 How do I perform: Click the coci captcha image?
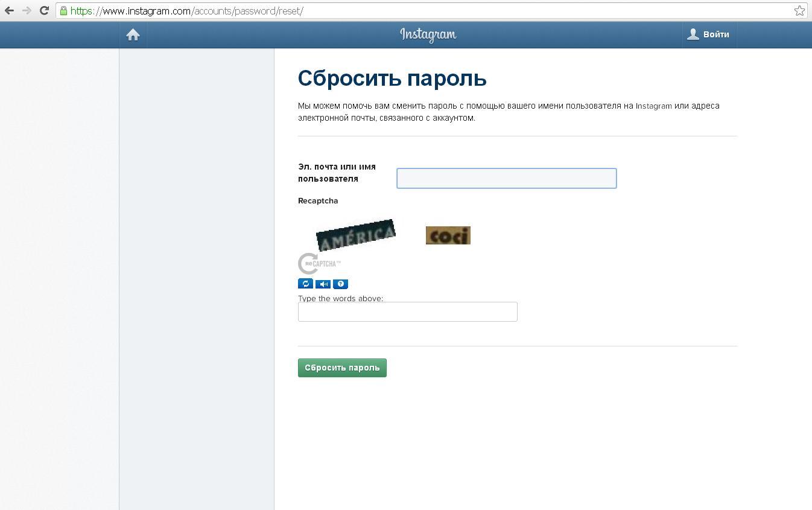448,235
